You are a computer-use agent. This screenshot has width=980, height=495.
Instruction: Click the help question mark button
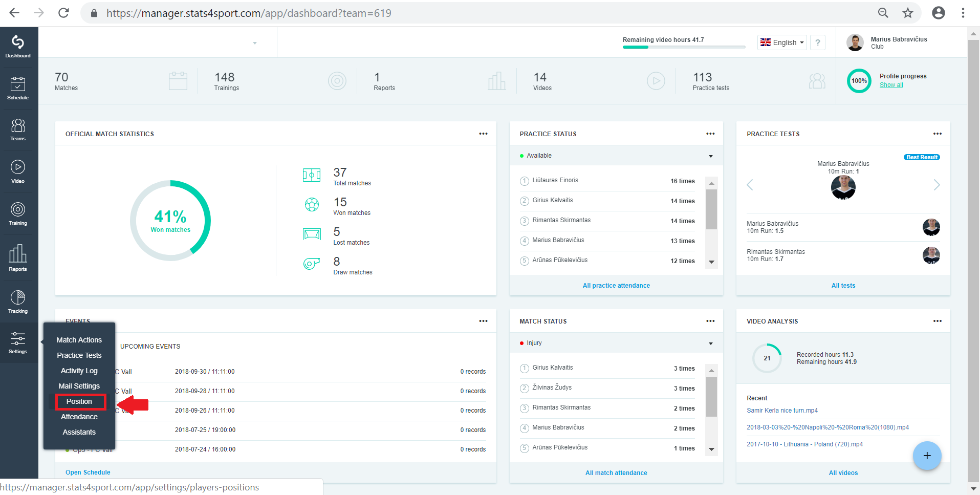coord(818,42)
